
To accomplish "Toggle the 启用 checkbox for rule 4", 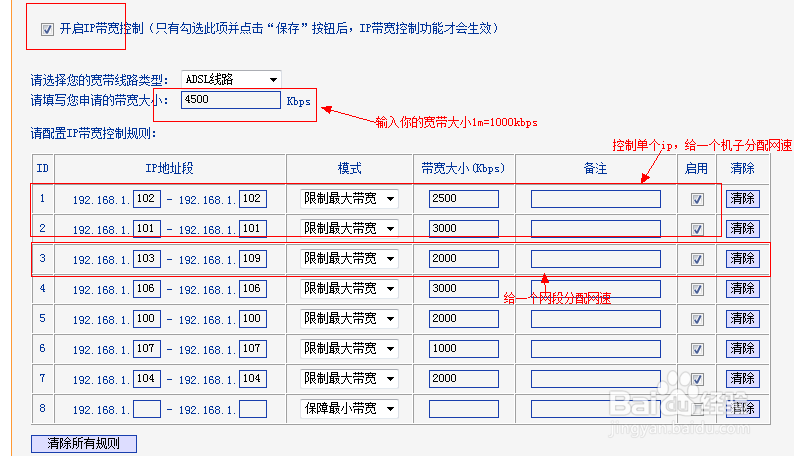I will pyautogui.click(x=697, y=289).
